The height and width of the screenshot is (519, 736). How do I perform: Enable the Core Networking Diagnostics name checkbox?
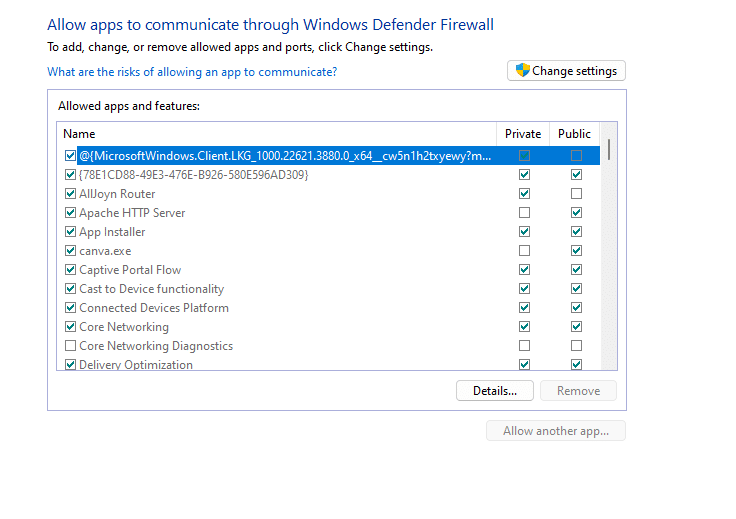pos(70,346)
